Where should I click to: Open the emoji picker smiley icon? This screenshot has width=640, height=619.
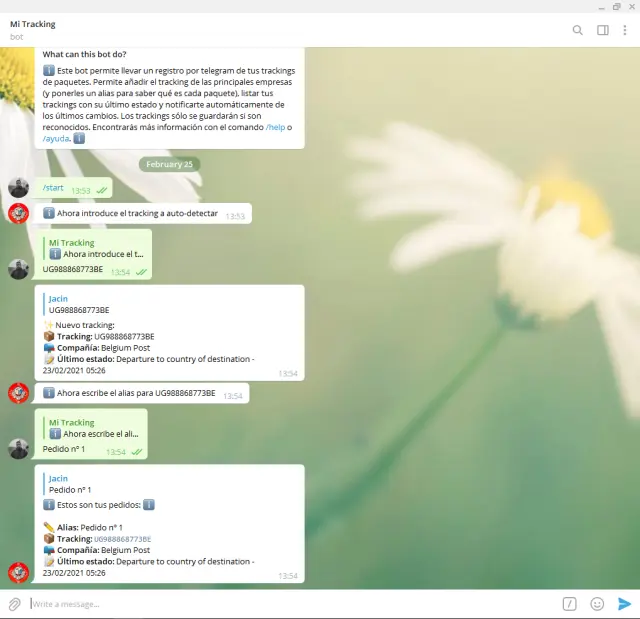(597, 604)
